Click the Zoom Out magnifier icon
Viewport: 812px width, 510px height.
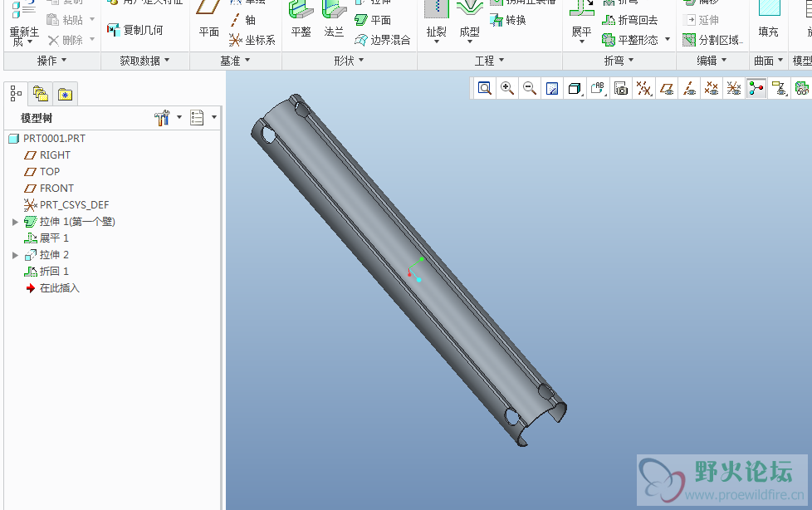pos(529,89)
